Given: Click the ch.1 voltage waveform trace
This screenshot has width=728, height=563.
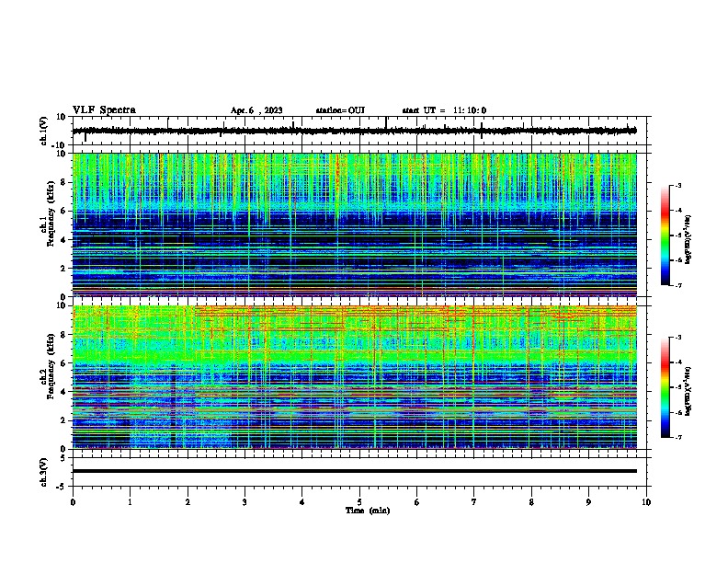Looking at the screenshot, I should pyautogui.click(x=354, y=131).
